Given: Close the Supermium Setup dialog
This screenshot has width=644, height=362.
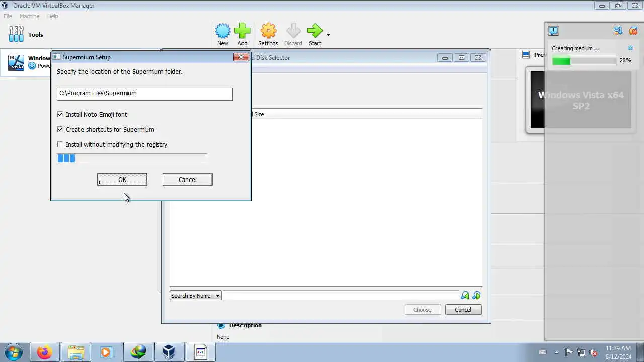Looking at the screenshot, I should tap(242, 57).
